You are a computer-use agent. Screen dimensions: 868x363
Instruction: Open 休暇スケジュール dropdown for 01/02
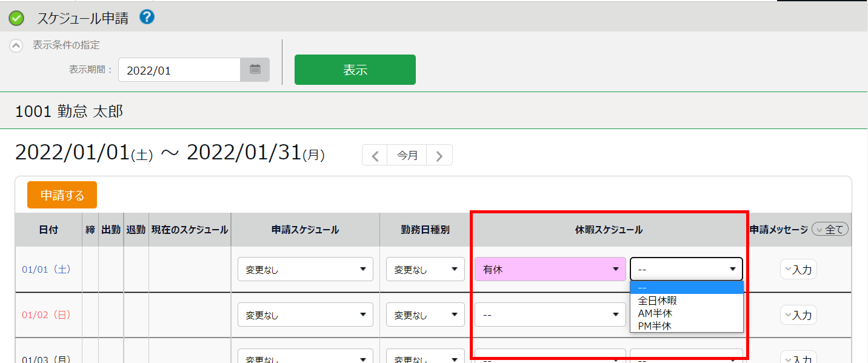[550, 315]
